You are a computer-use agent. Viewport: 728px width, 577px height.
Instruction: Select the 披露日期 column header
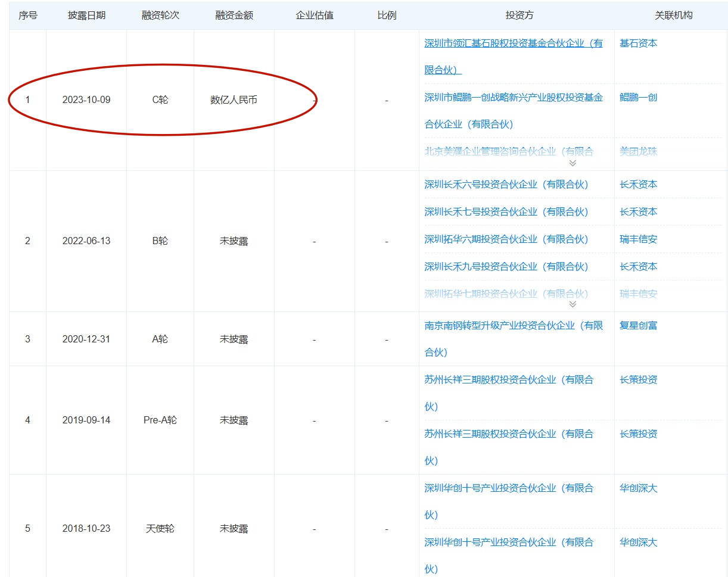[x=86, y=15]
